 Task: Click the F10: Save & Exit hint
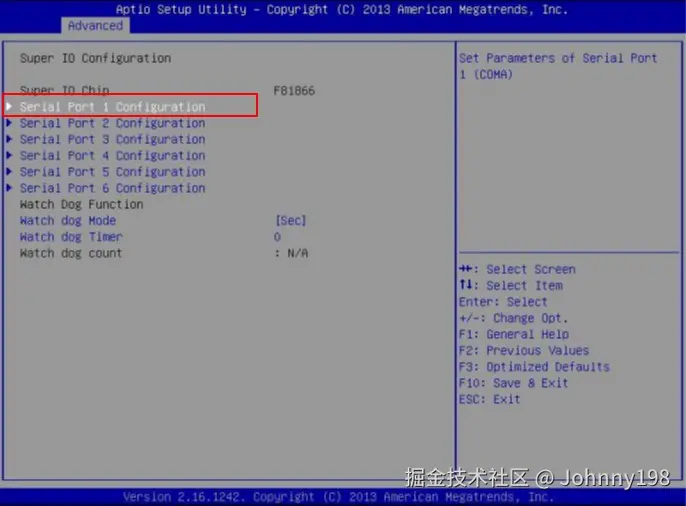pyautogui.click(x=514, y=383)
